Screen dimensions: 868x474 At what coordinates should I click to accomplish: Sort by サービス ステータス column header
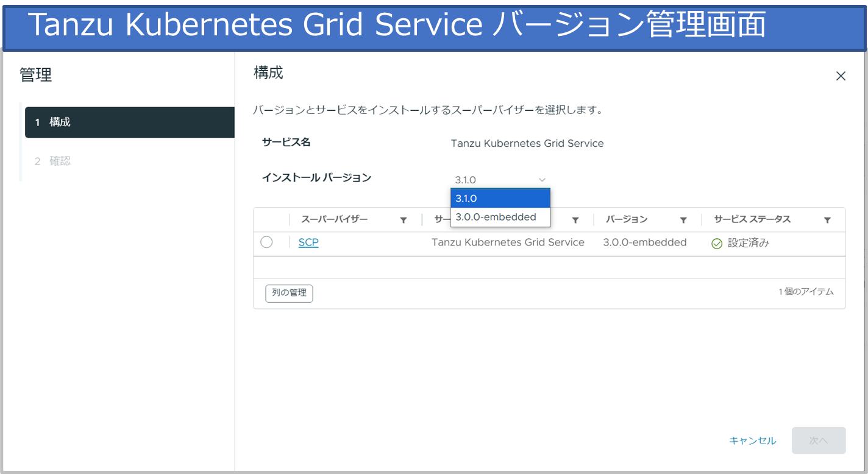tap(752, 219)
